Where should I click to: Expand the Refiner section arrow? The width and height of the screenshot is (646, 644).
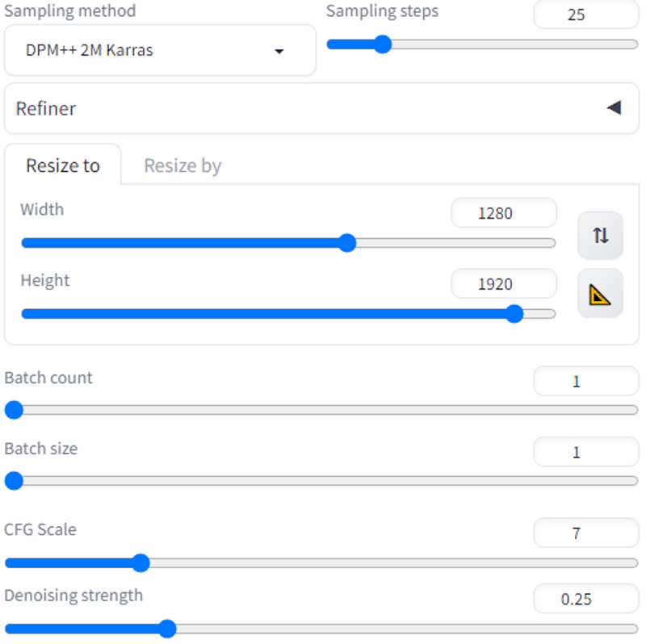(x=614, y=108)
